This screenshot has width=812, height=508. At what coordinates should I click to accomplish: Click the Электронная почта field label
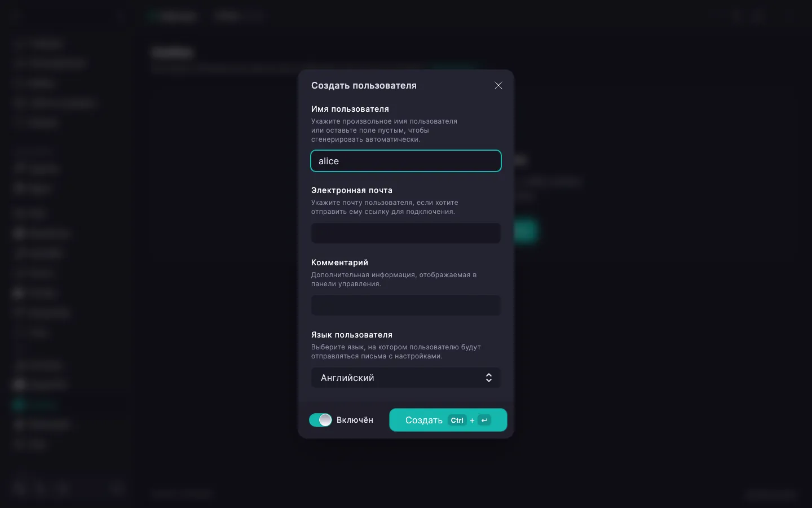tap(352, 190)
